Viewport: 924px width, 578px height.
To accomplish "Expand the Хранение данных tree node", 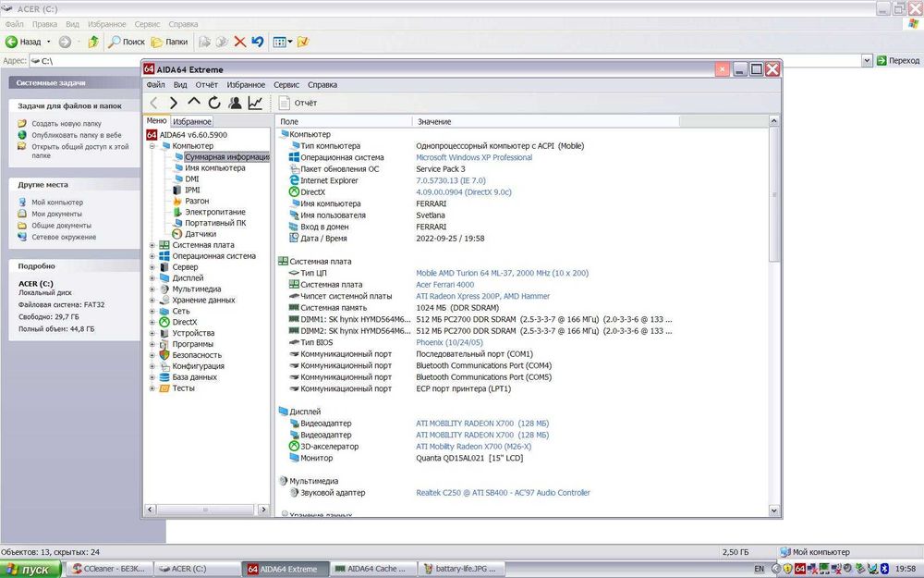I will pyautogui.click(x=152, y=301).
